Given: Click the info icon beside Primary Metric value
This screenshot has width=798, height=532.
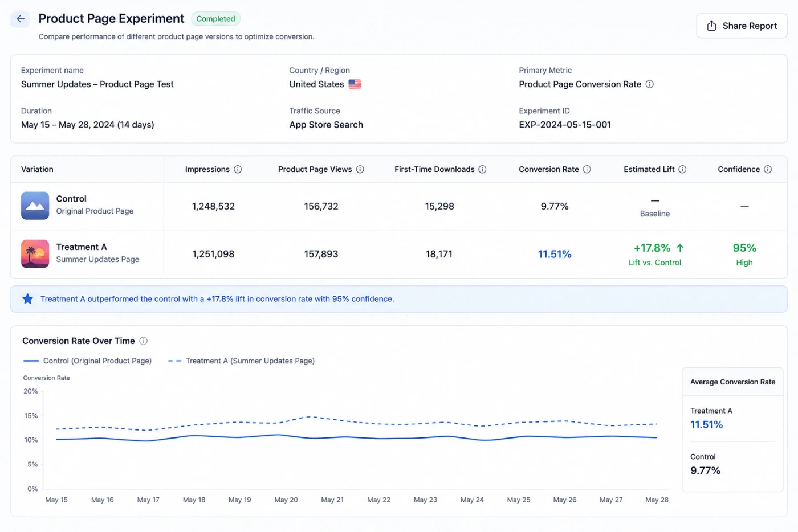Looking at the screenshot, I should [x=649, y=84].
